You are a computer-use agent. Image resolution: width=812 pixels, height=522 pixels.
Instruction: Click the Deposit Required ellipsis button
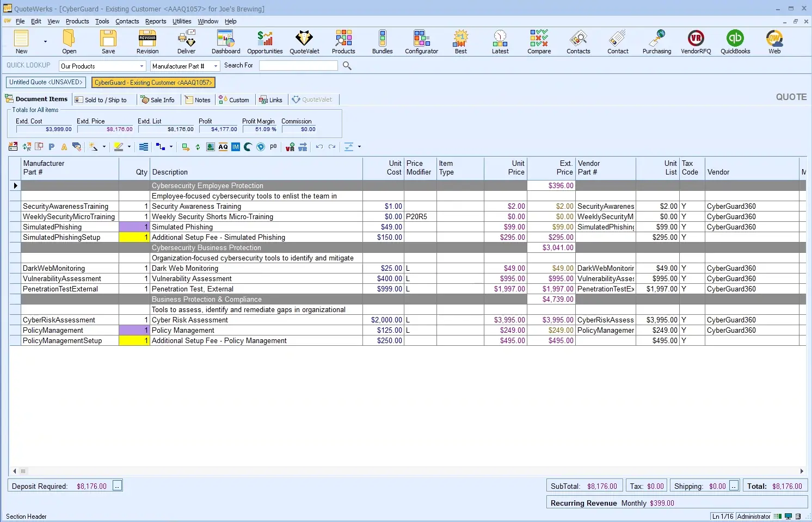(x=117, y=486)
